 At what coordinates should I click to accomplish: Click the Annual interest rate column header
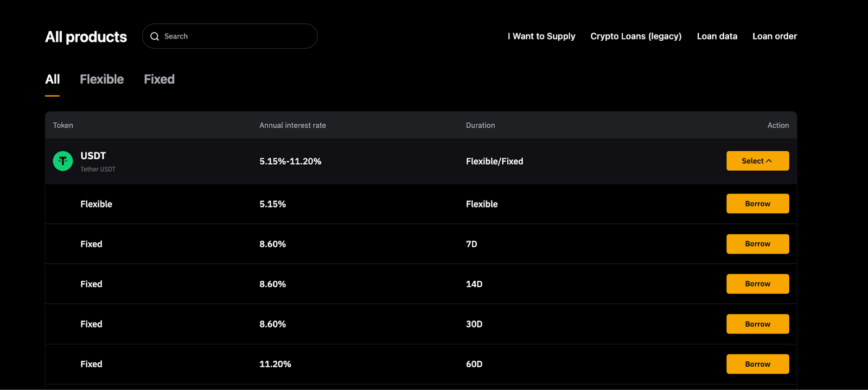pyautogui.click(x=292, y=125)
